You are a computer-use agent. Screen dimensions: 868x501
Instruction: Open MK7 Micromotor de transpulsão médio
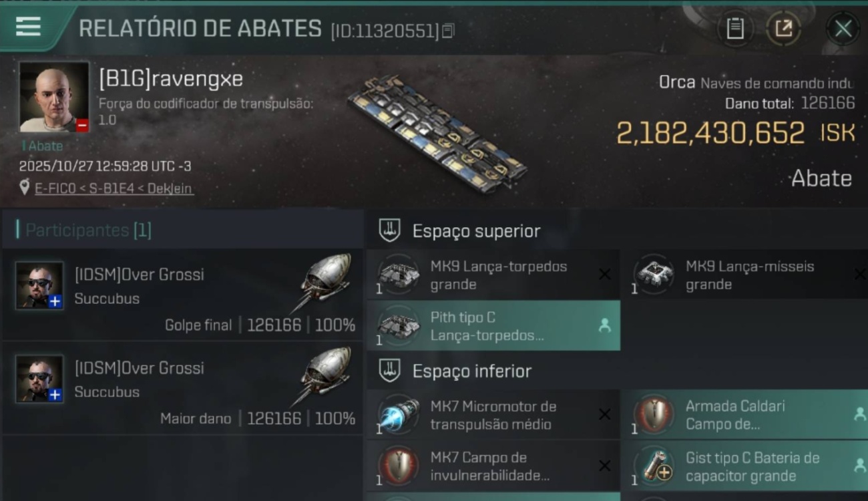493,415
